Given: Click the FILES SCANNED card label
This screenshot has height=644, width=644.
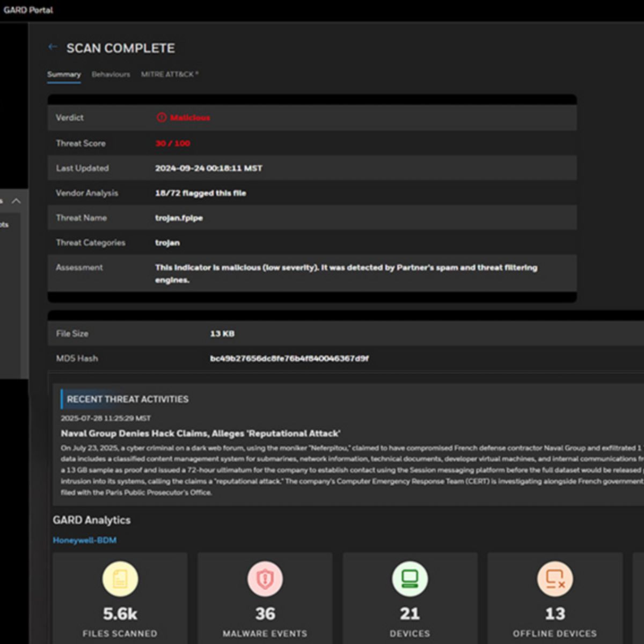Looking at the screenshot, I should 120,634.
